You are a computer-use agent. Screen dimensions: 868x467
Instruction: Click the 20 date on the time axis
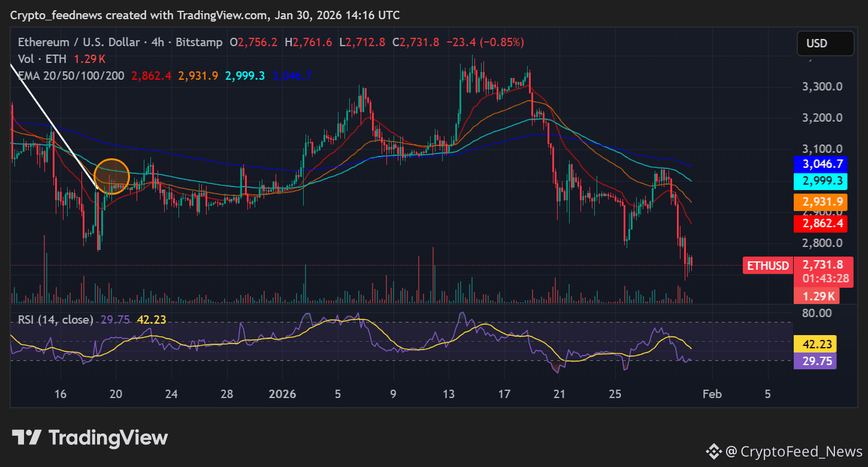pyautogui.click(x=116, y=394)
